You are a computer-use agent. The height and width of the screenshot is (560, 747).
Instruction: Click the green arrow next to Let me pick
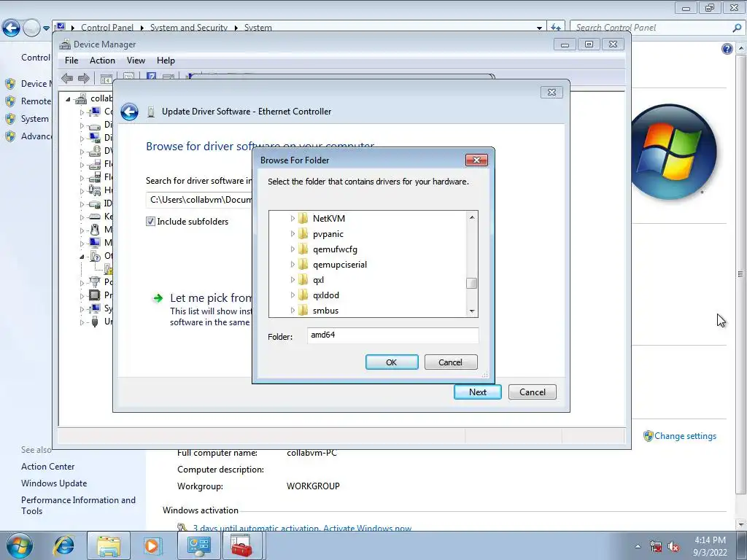[x=158, y=298]
